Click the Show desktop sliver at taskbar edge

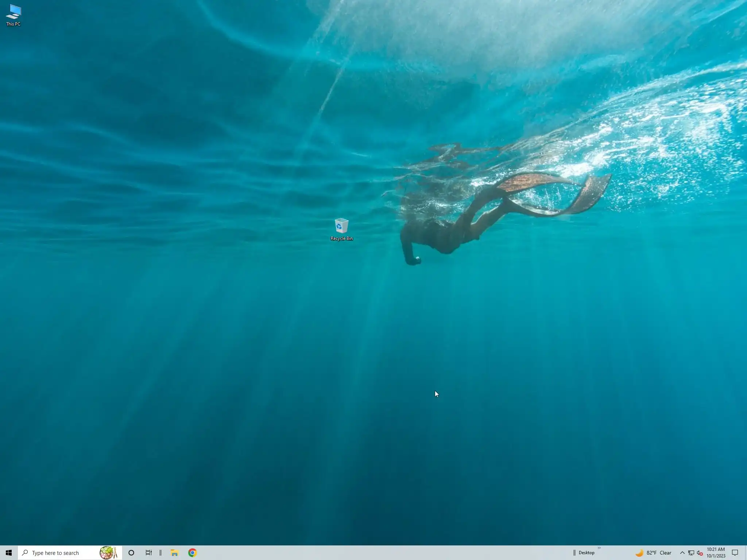(746, 553)
